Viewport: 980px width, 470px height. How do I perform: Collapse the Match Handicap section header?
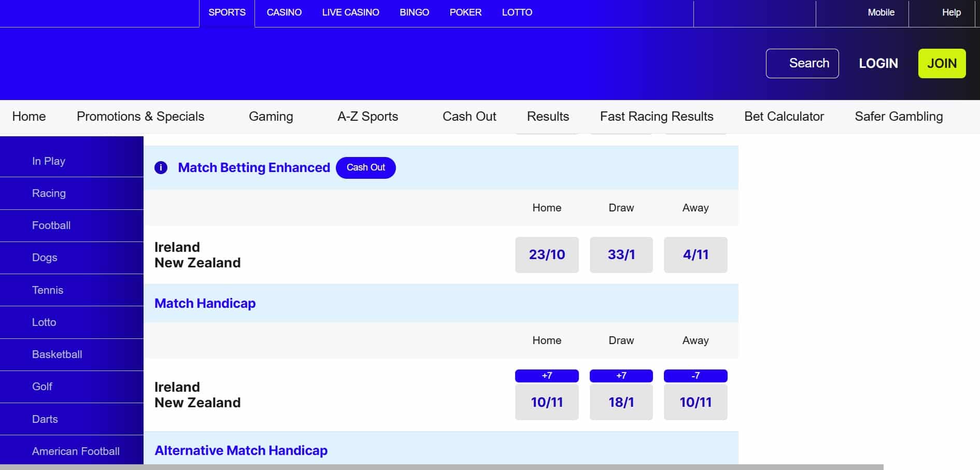pos(205,303)
